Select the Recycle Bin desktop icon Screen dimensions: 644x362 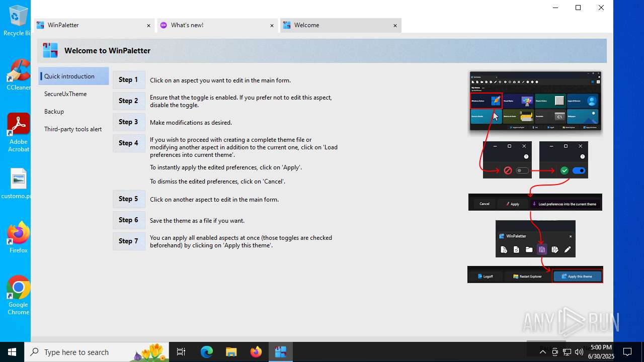(18, 21)
